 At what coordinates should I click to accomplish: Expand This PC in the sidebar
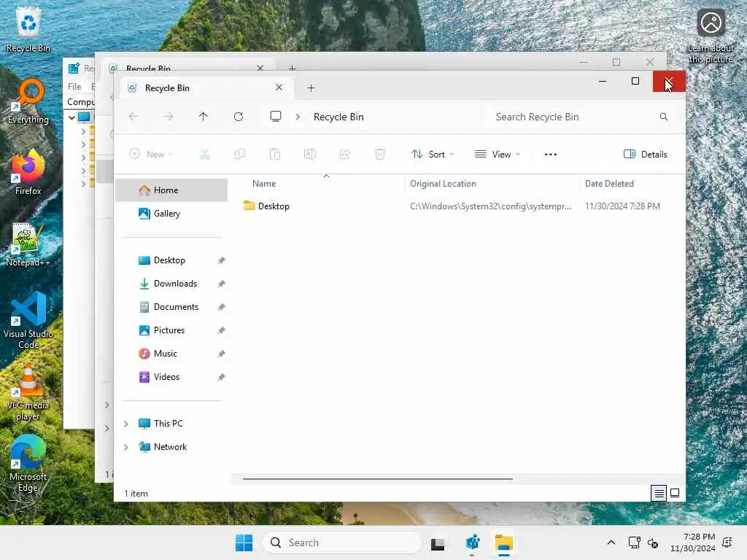[125, 424]
